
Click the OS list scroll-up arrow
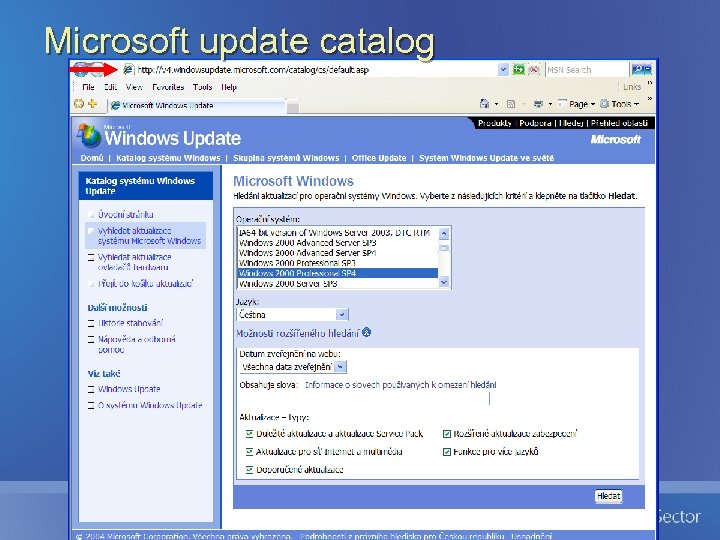pyautogui.click(x=444, y=233)
